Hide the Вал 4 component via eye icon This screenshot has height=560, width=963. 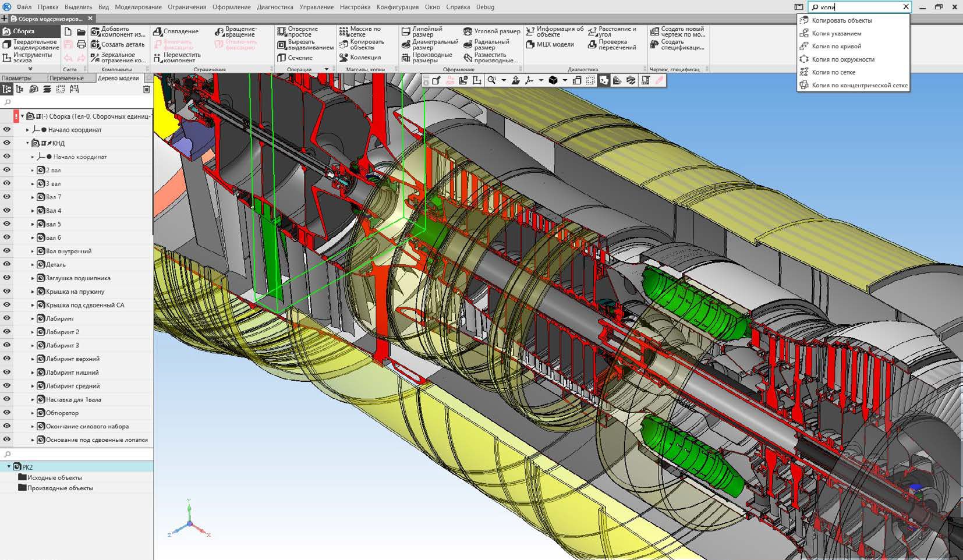pyautogui.click(x=7, y=211)
